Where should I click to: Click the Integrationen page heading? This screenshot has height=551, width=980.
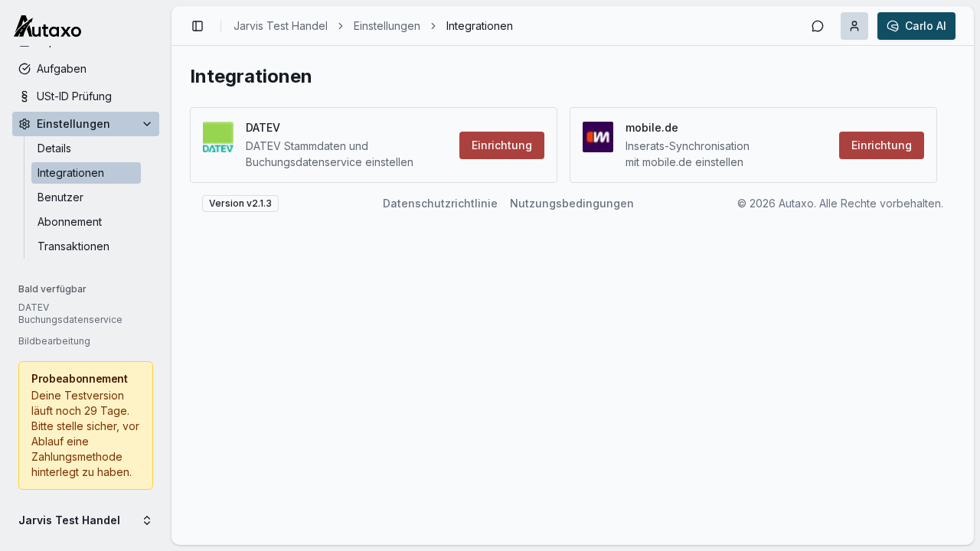[x=251, y=77]
